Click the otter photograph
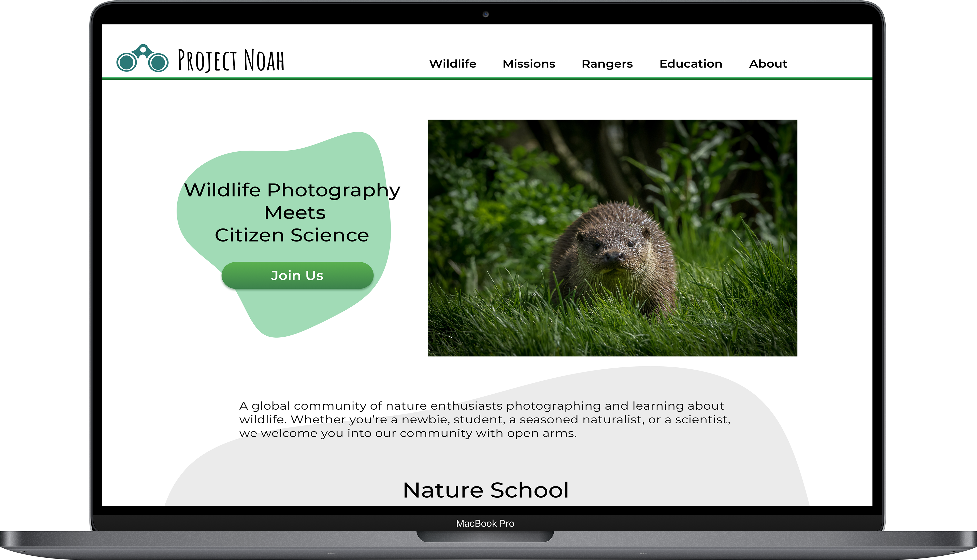This screenshot has height=560, width=977. point(612,238)
